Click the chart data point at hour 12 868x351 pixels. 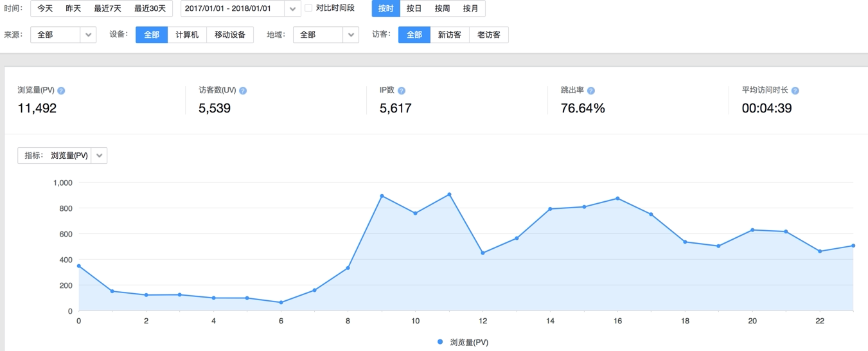[x=483, y=253]
